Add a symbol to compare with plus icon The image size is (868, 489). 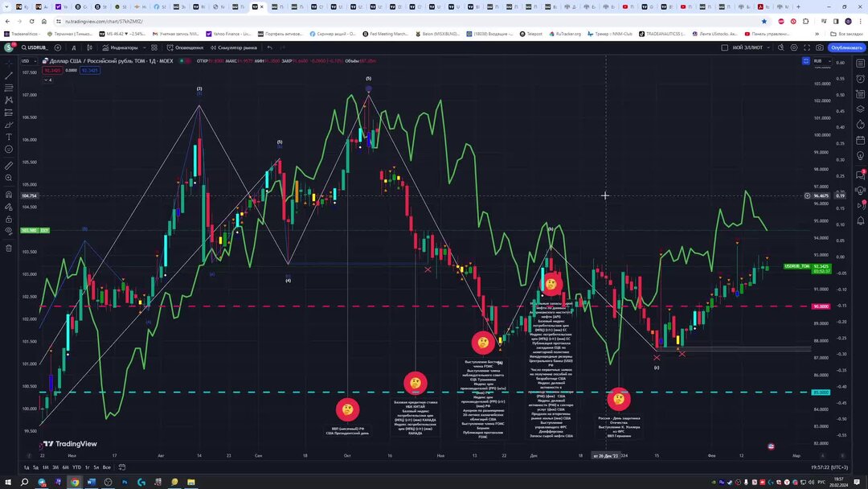(x=58, y=47)
